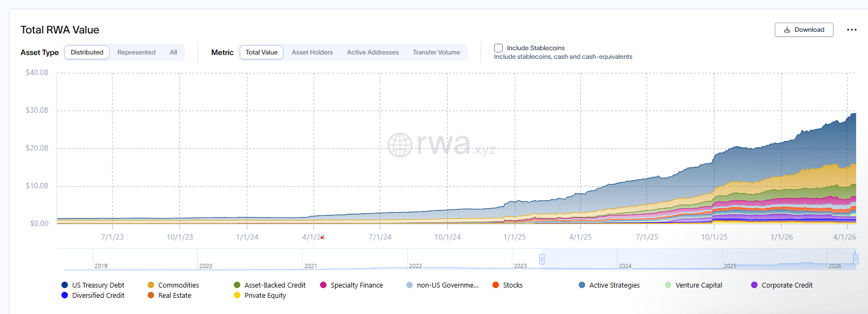Image resolution: width=868 pixels, height=314 pixels.
Task: Toggle Specialty Finance legend entry
Action: 323,285
